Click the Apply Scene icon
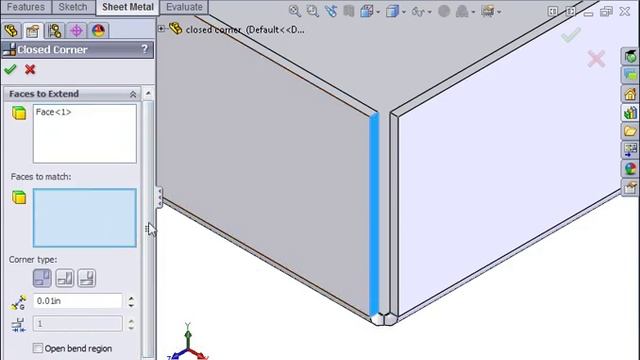 pos(462,11)
